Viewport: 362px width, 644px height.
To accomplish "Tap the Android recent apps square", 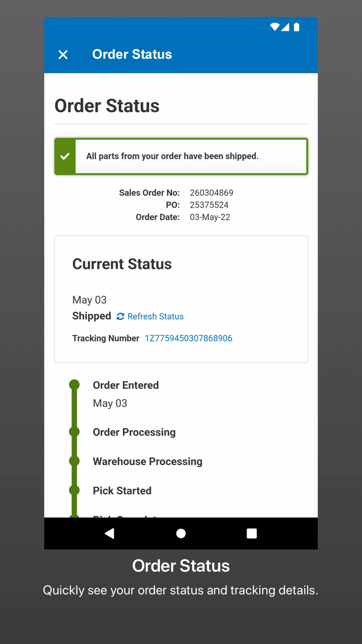I will (x=252, y=533).
